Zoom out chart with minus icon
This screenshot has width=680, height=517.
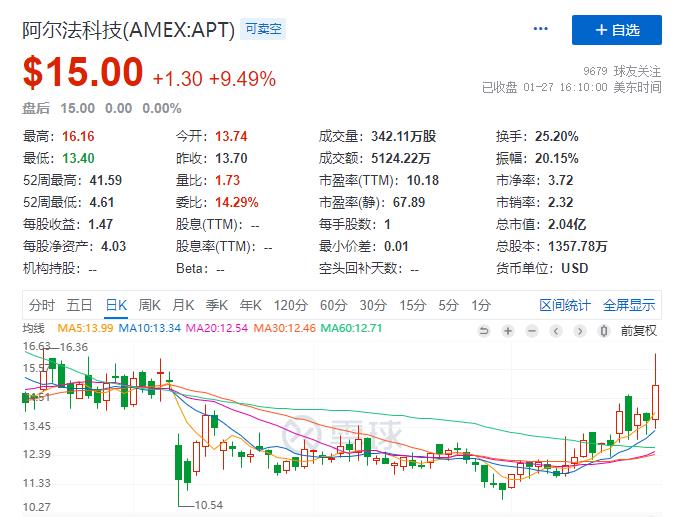coord(532,331)
